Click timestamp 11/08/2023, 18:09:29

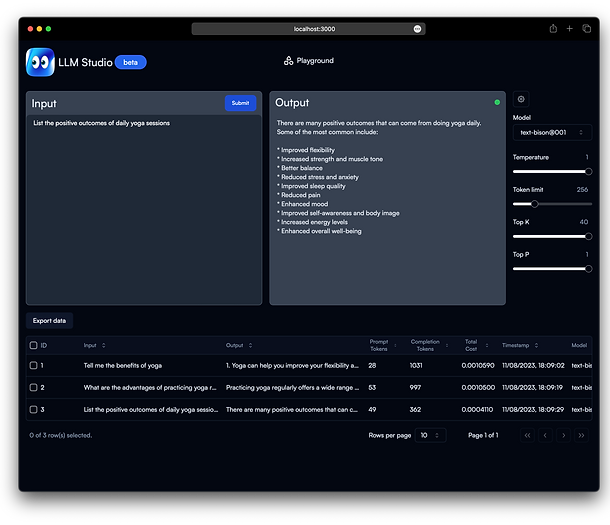533,410
